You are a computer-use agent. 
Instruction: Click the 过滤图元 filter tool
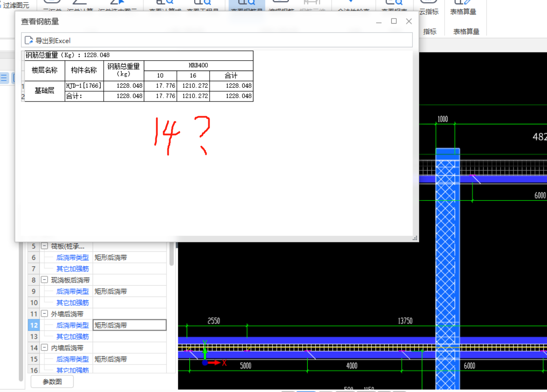coord(15,5)
